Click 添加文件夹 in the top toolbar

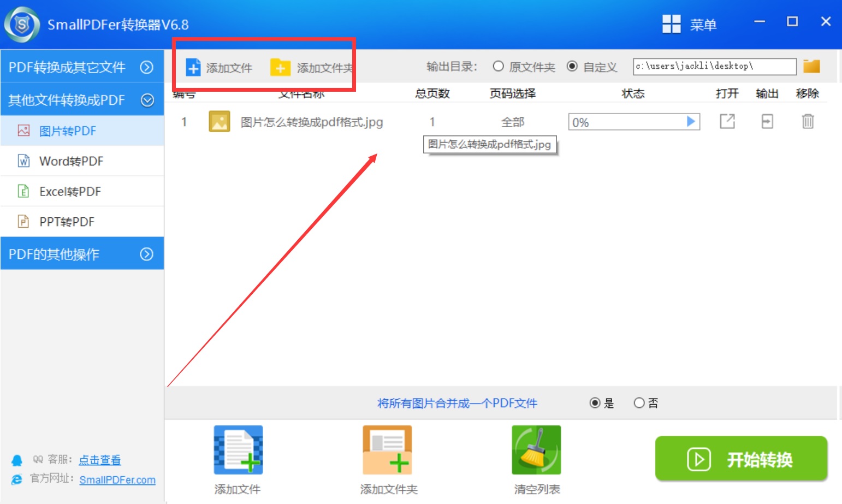[x=312, y=68]
